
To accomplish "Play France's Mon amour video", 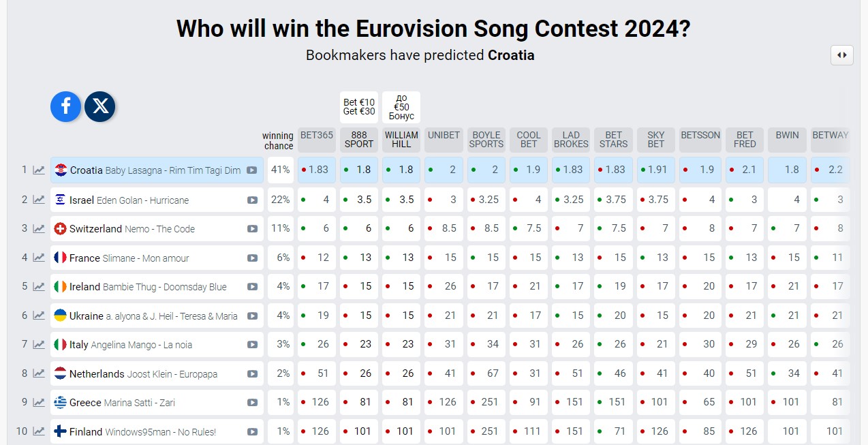I will 252,258.
